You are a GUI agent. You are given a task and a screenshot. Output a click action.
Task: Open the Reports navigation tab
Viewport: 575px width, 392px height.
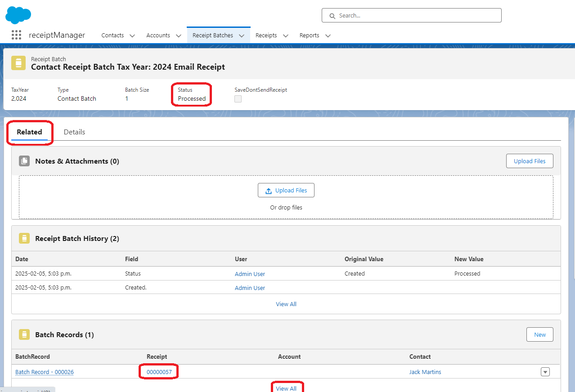point(310,35)
